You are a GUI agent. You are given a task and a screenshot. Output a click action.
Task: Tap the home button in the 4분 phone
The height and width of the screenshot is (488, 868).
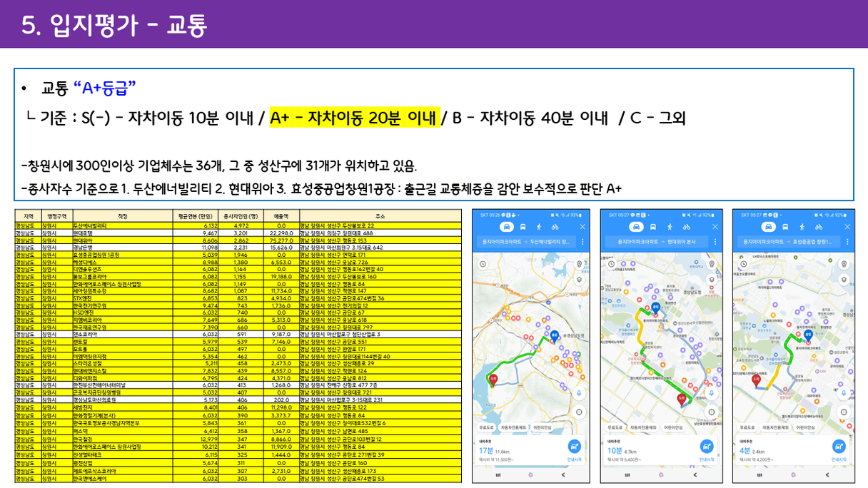pyautogui.click(x=793, y=474)
